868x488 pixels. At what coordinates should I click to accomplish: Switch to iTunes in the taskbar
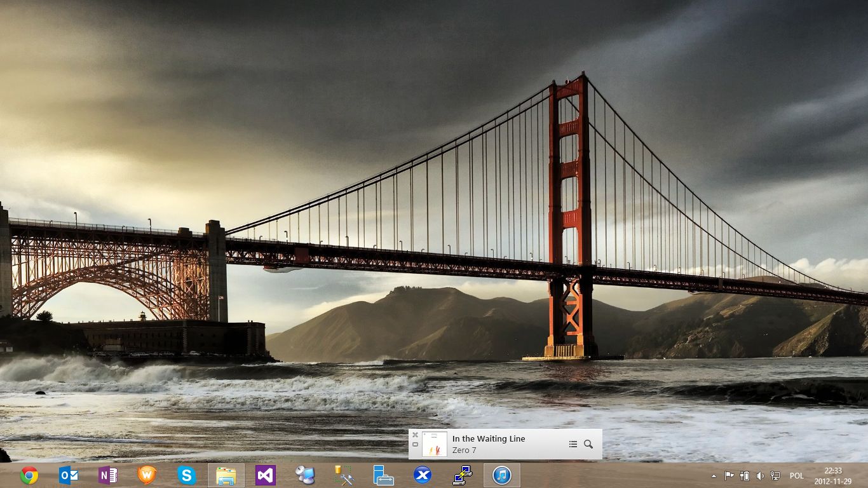pos(502,475)
